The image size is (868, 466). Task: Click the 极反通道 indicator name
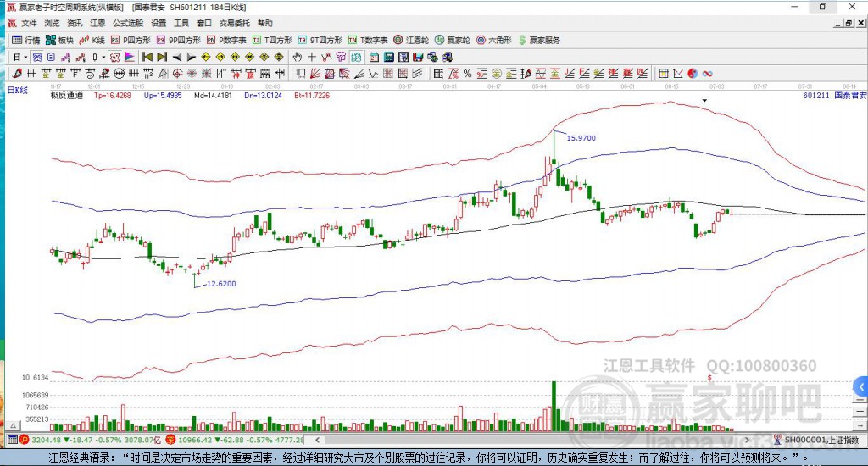pyautogui.click(x=67, y=95)
